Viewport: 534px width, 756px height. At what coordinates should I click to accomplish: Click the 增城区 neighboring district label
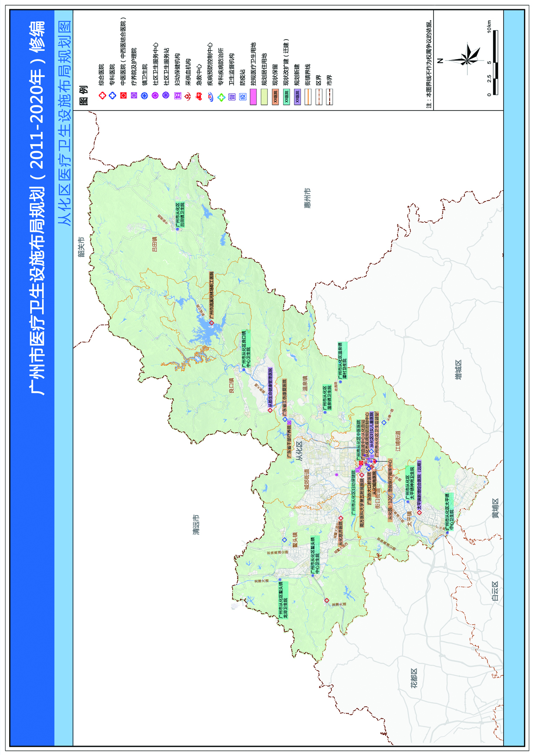[x=458, y=370]
